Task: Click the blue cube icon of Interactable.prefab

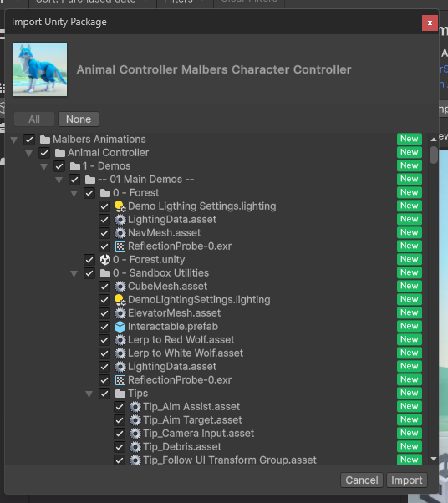Action: coord(120,327)
